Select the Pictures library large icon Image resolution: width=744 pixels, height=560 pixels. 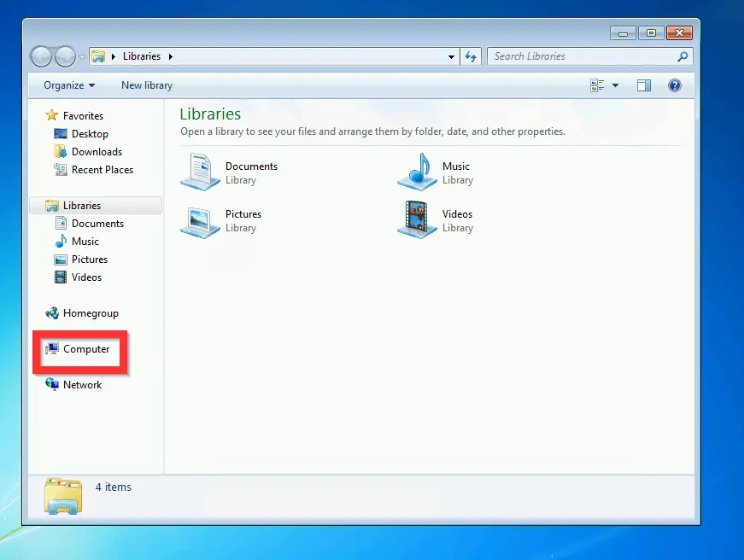[200, 222]
